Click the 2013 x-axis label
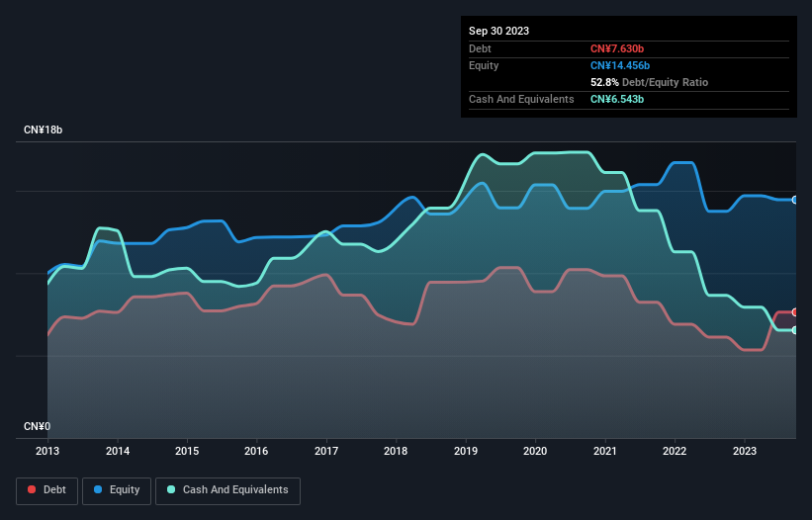The height and width of the screenshot is (520, 812). [x=47, y=451]
